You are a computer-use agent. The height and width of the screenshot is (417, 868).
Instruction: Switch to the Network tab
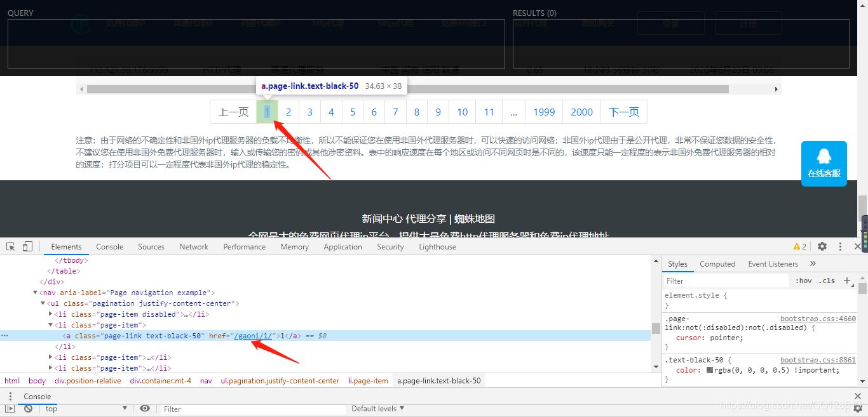tap(193, 246)
